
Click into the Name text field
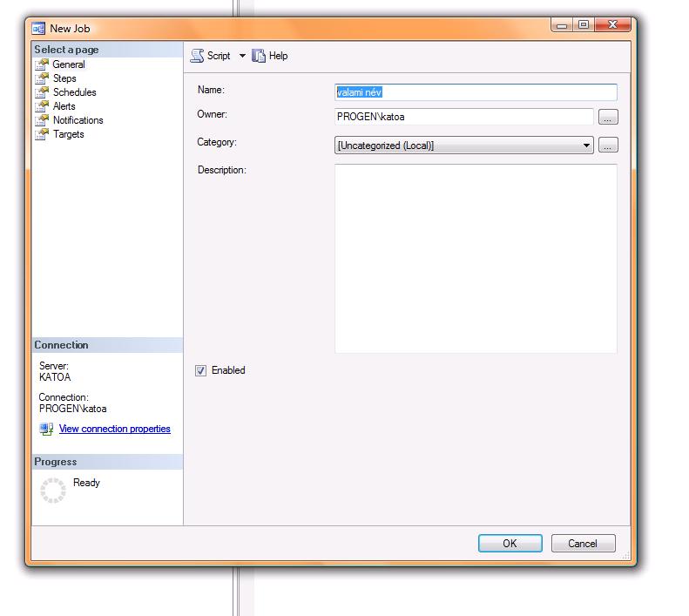click(x=476, y=92)
